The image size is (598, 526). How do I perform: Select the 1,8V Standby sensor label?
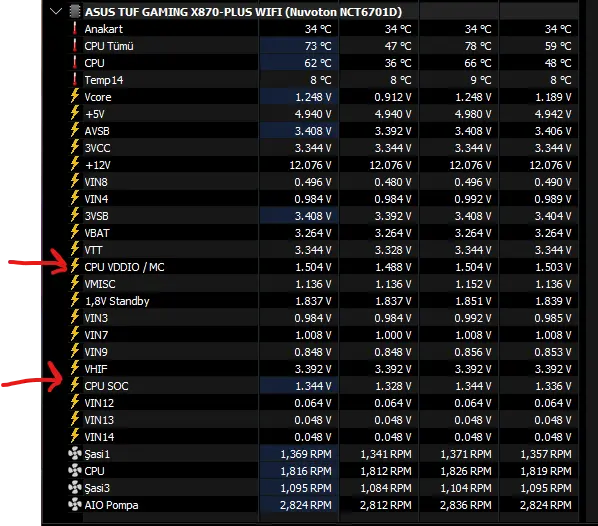point(117,301)
